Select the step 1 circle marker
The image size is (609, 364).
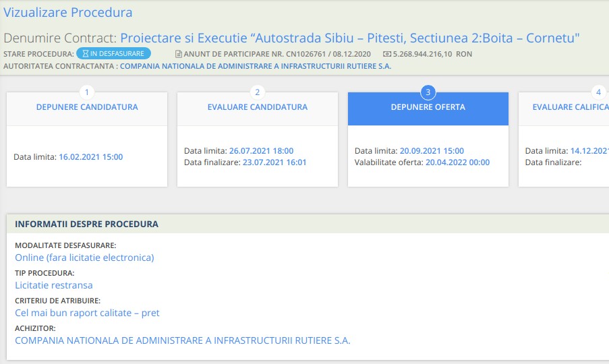click(x=86, y=92)
